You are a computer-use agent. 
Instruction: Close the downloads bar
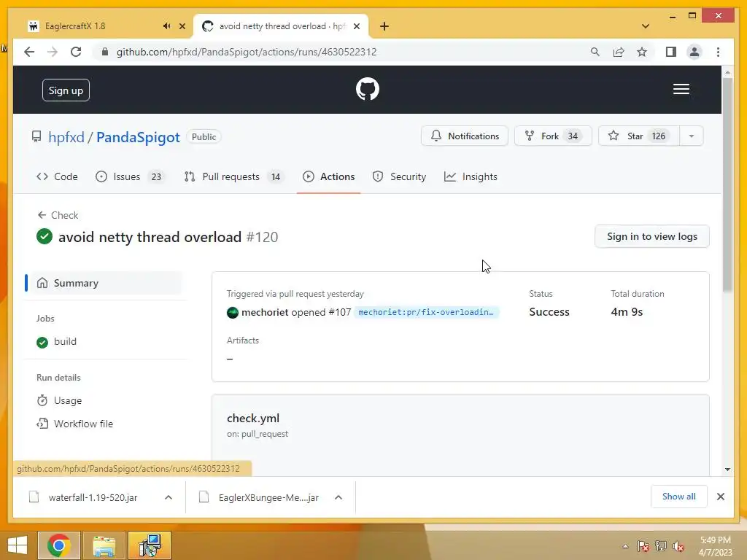point(720,497)
